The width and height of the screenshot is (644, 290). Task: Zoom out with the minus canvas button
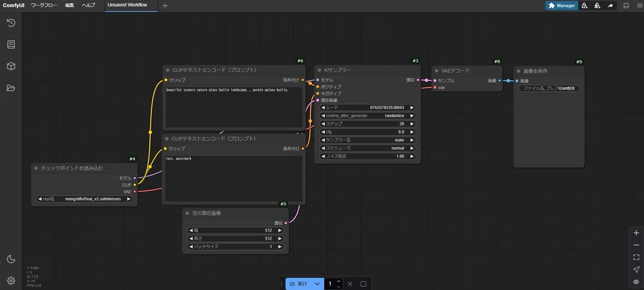pyautogui.click(x=636, y=245)
